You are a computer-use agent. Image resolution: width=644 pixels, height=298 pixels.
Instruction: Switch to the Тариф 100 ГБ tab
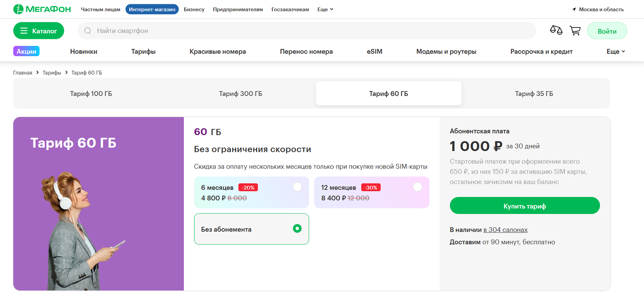click(91, 93)
